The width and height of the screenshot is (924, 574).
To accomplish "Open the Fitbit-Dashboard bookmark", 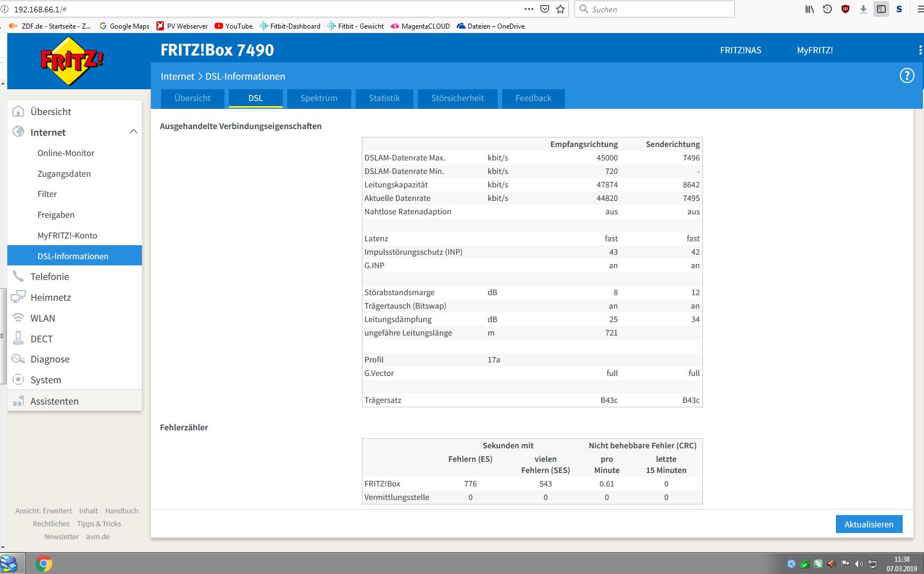I will (289, 26).
